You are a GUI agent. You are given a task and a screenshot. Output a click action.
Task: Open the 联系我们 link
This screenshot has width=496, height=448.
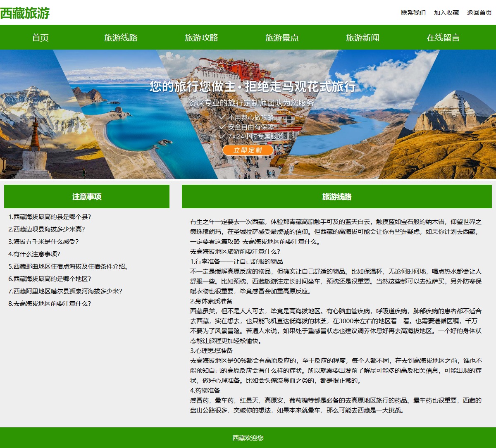tap(413, 13)
